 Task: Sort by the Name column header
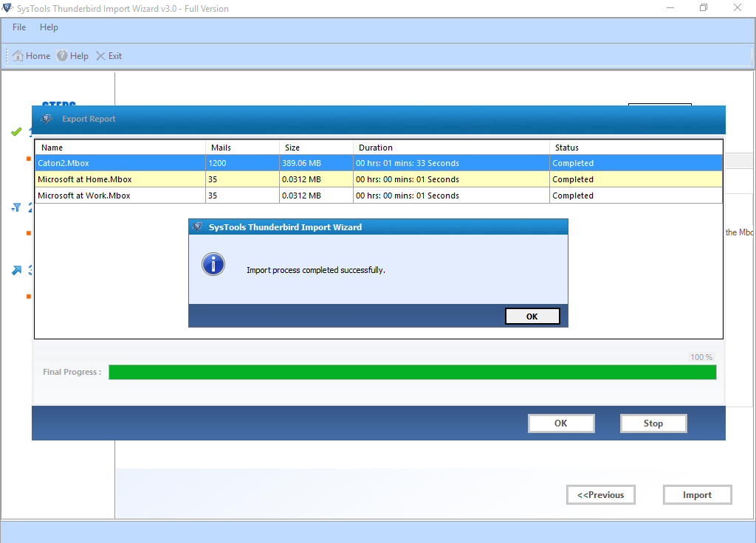point(120,148)
